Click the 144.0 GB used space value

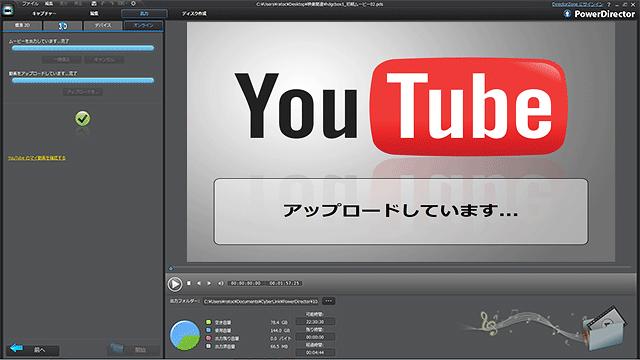click(x=280, y=330)
